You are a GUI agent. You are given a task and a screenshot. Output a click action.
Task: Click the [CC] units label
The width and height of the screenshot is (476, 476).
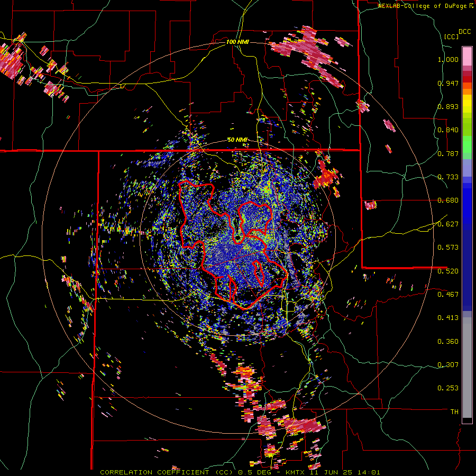click(451, 36)
